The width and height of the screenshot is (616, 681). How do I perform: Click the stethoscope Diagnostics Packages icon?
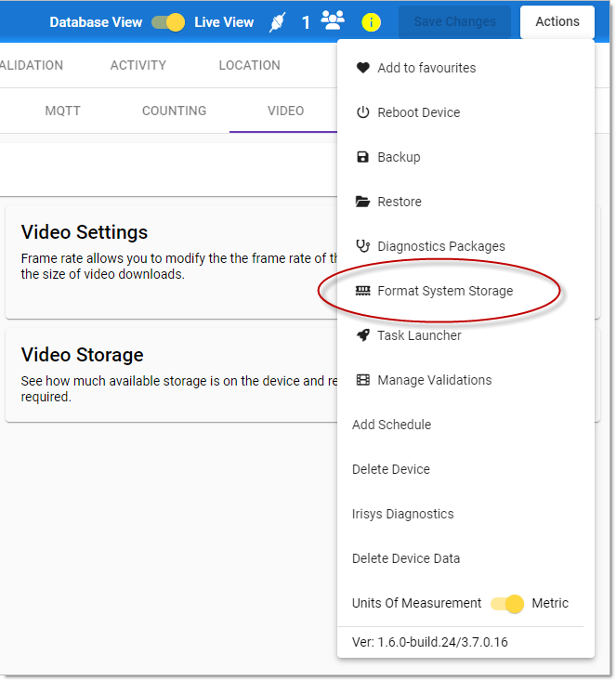pos(362,246)
